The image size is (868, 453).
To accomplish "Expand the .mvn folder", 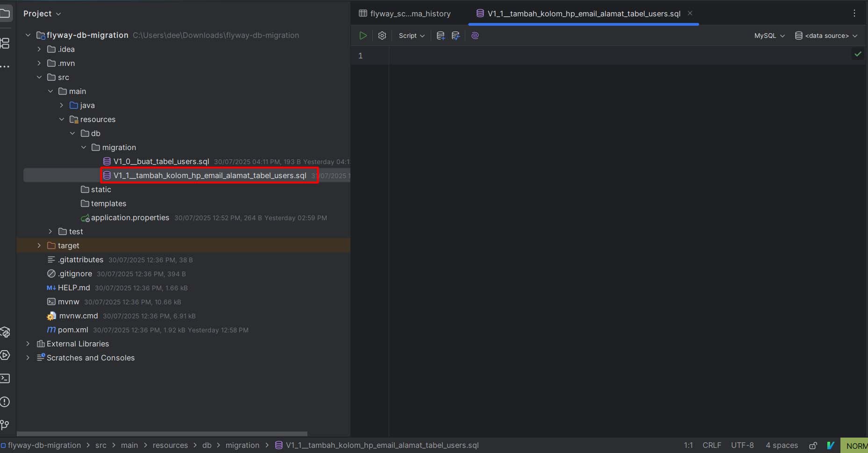I will [39, 63].
